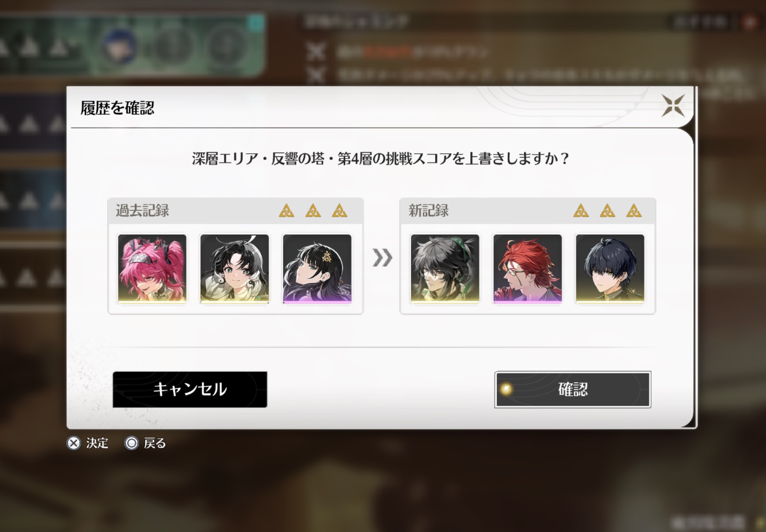Click the 決定 cross-button hint icon
The height and width of the screenshot is (532, 766).
pos(74,443)
